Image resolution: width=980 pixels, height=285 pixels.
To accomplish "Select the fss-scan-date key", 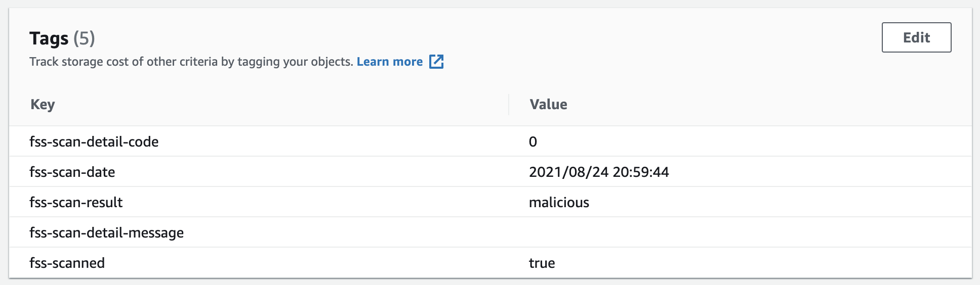I will pyautogui.click(x=72, y=172).
